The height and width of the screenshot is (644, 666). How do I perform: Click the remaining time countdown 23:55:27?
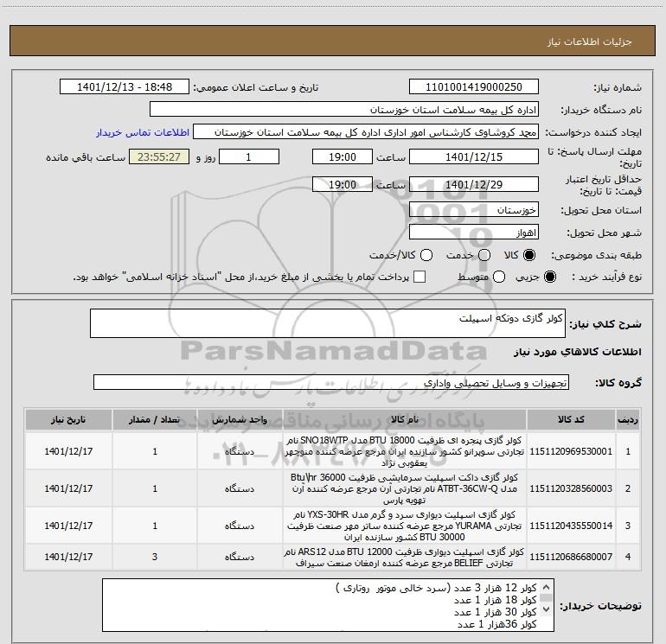(x=159, y=157)
